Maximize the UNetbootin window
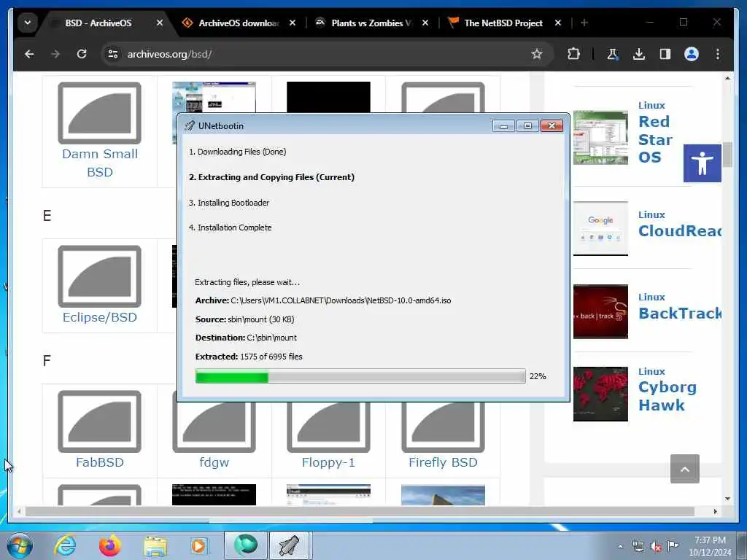The height and width of the screenshot is (560, 747). pyautogui.click(x=527, y=125)
